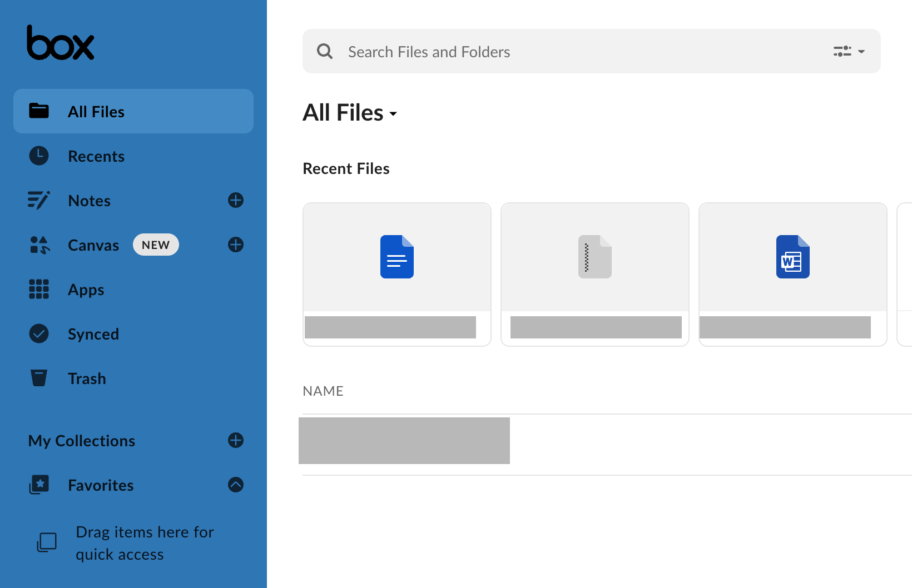This screenshot has height=588, width=912.
Task: Click the Favorites star icon
Action: tap(39, 485)
